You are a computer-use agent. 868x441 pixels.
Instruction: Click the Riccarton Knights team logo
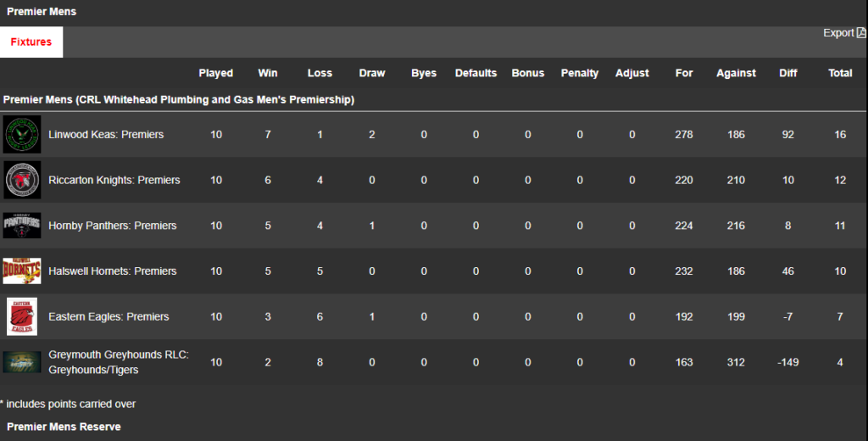pyautogui.click(x=22, y=180)
